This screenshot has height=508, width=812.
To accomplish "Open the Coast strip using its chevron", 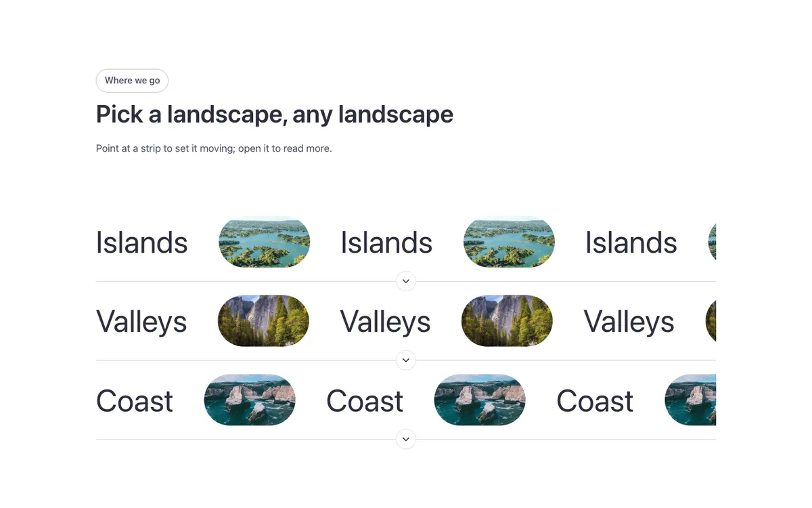I will [405, 440].
